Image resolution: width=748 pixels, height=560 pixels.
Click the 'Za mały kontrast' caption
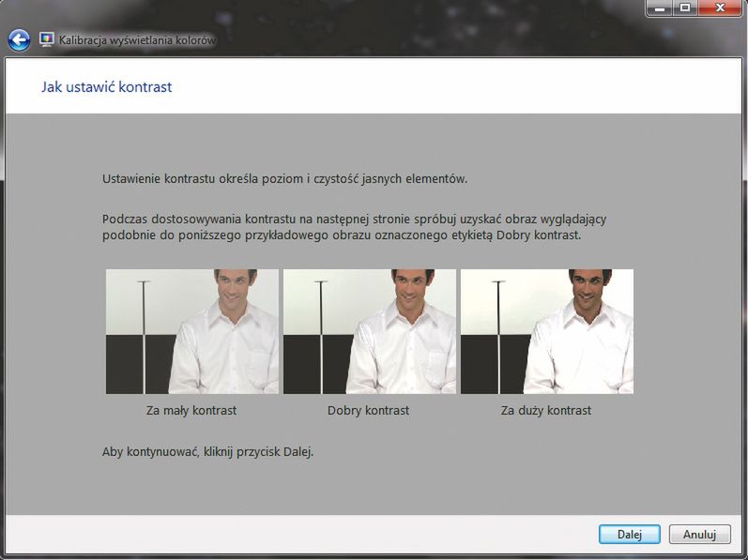[x=191, y=410]
